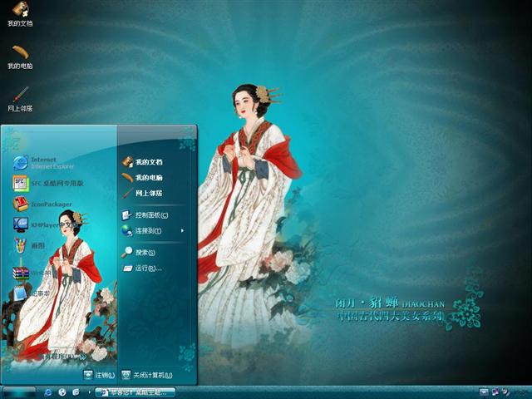Image resolution: width=532 pixels, height=399 pixels.
Task: Open KMPlayer in the Start menu
Action: coord(46,224)
